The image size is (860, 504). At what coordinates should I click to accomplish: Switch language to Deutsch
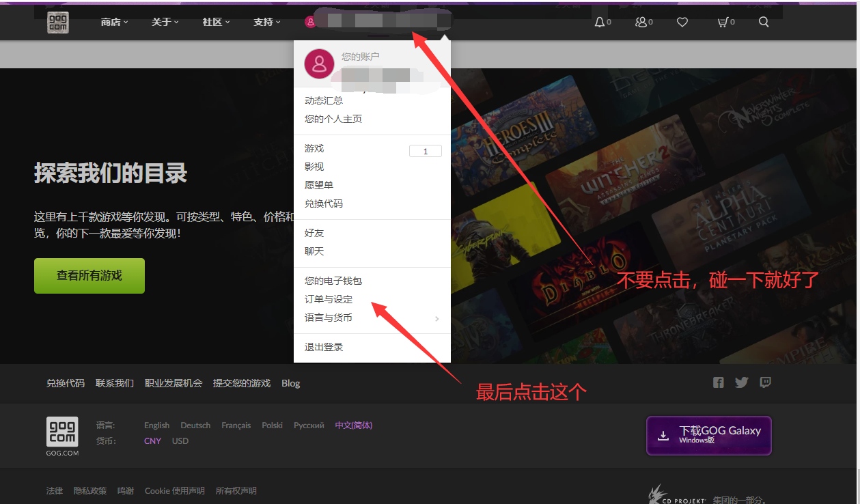pos(195,425)
